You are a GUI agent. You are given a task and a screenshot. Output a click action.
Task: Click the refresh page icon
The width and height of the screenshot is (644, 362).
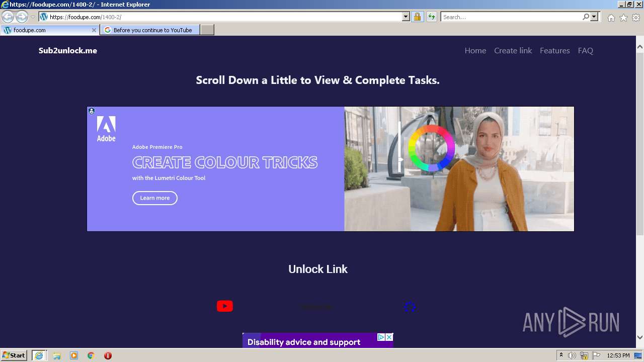point(432,17)
